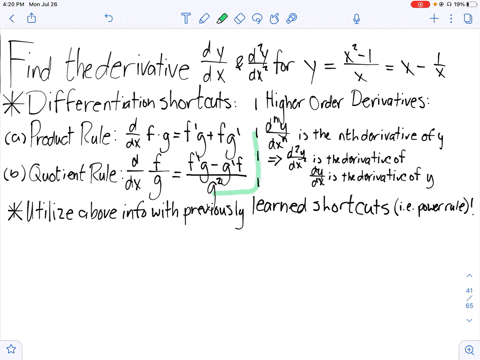This screenshot has height=360, width=480.
Task: Tap the 4:20 PM clock in status bar
Action: (x=13, y=4)
